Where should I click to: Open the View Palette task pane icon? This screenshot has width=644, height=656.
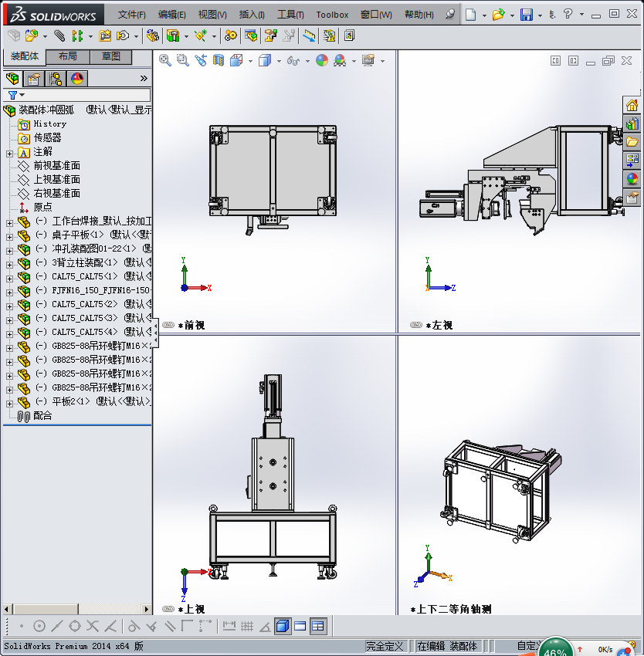click(632, 161)
